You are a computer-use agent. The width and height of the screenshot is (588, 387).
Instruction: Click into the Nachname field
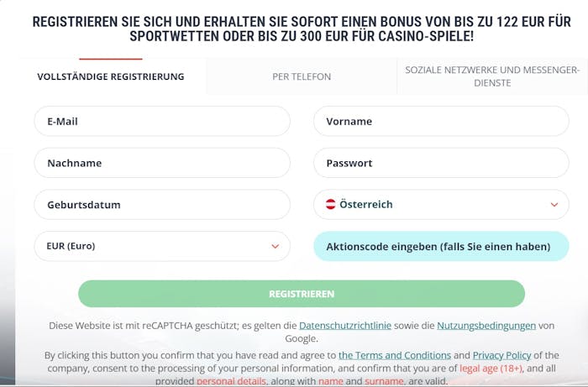click(162, 163)
